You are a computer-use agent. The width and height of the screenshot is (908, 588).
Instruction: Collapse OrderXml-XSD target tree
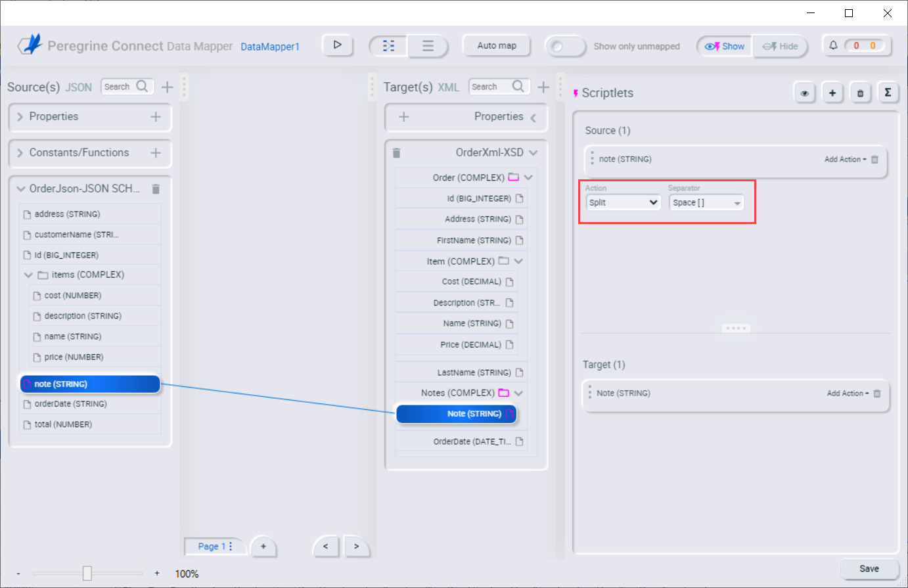click(533, 152)
